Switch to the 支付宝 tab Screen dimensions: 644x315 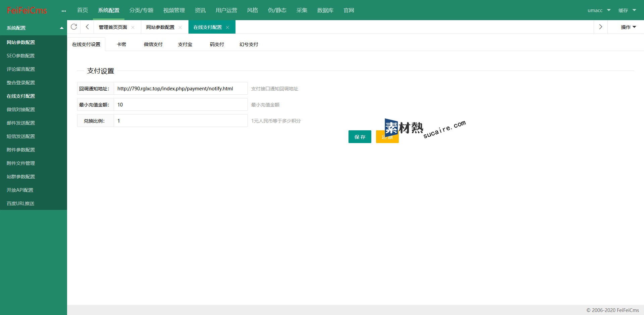pyautogui.click(x=185, y=44)
